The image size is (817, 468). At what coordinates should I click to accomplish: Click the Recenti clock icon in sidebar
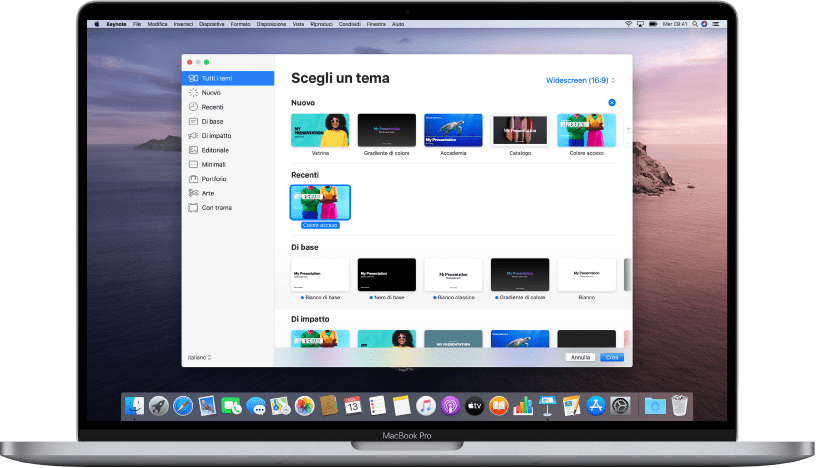point(193,107)
